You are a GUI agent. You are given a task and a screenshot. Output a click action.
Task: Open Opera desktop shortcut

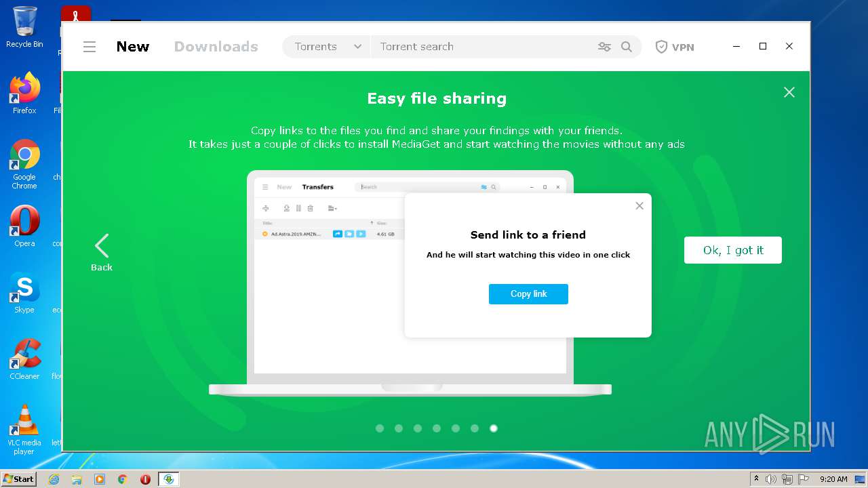(24, 226)
